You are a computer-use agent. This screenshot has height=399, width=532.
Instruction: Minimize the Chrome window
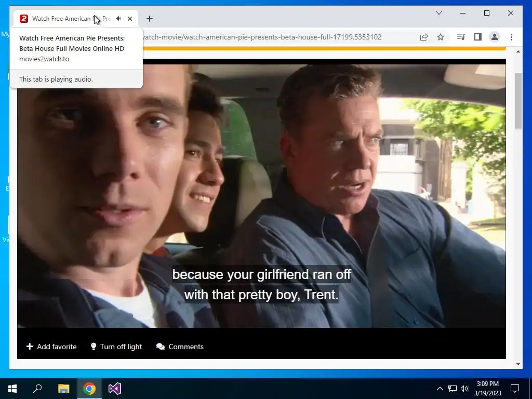click(463, 13)
